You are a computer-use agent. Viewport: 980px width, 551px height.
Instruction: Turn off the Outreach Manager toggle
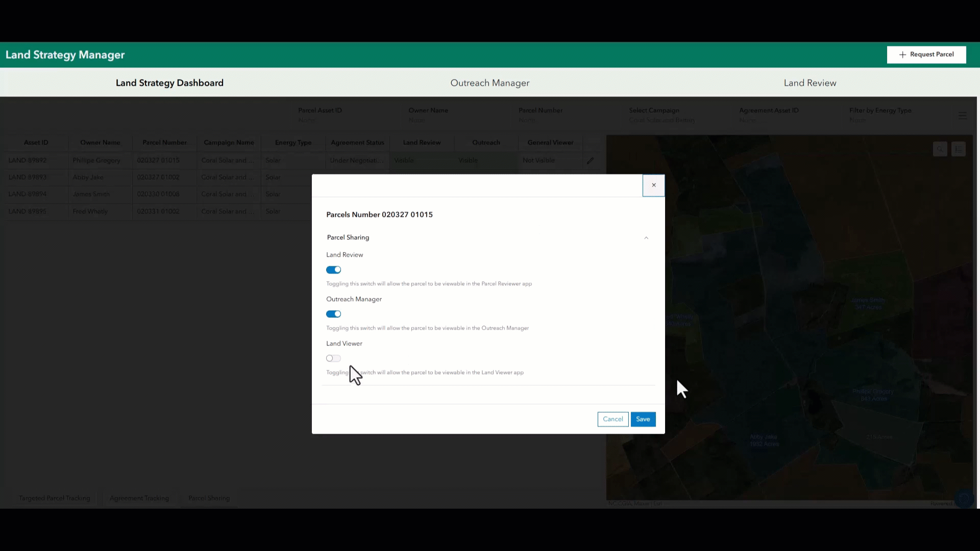[x=333, y=314]
